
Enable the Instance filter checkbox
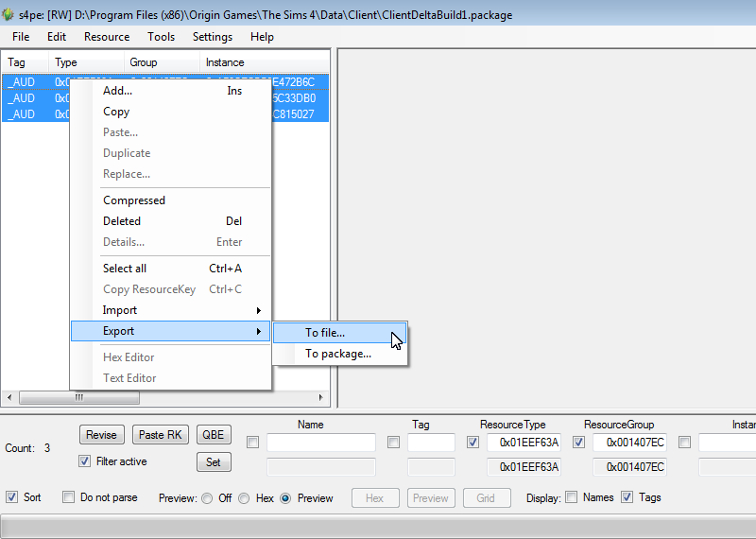684,442
